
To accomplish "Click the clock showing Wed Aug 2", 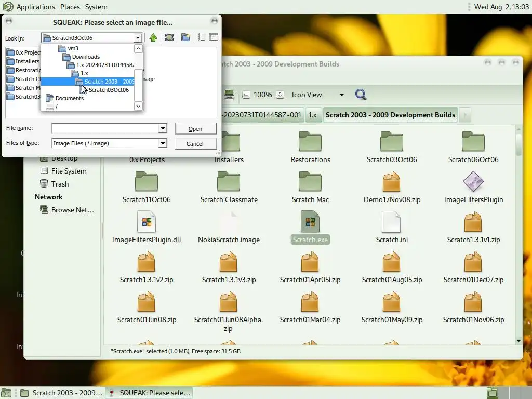I will pos(501,7).
